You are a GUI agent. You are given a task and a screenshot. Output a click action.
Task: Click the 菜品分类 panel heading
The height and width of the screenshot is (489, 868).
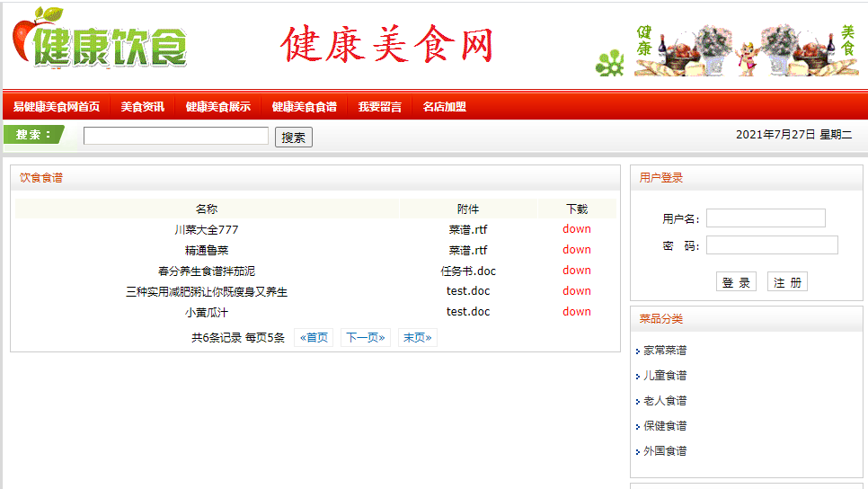(x=661, y=319)
